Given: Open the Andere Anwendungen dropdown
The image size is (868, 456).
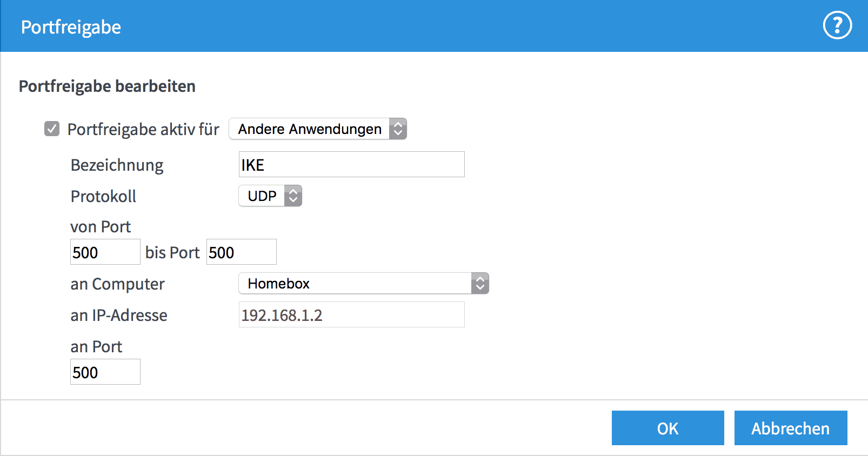Looking at the screenshot, I should click(318, 129).
